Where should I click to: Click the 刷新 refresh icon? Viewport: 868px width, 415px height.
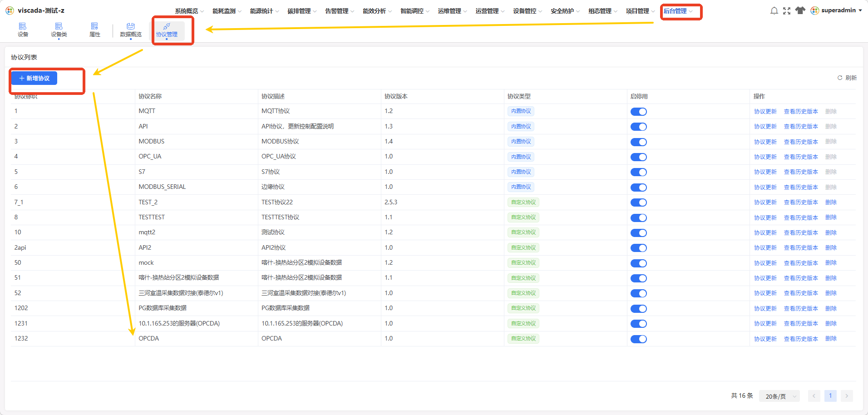pos(840,78)
